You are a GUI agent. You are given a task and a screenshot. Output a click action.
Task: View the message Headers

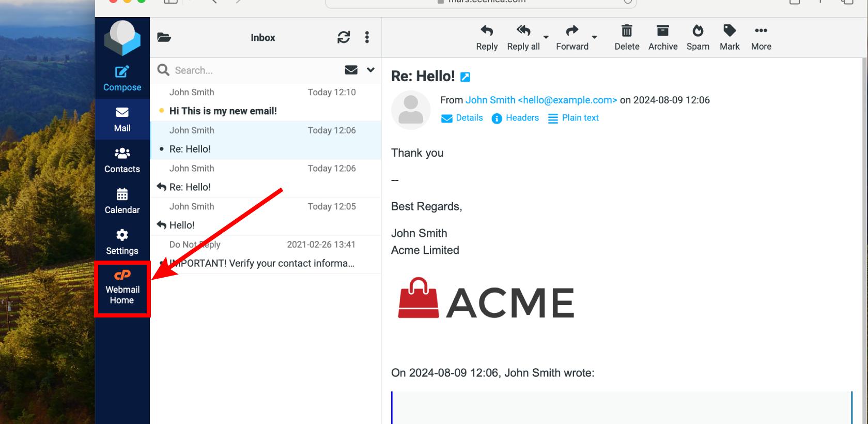pos(515,118)
